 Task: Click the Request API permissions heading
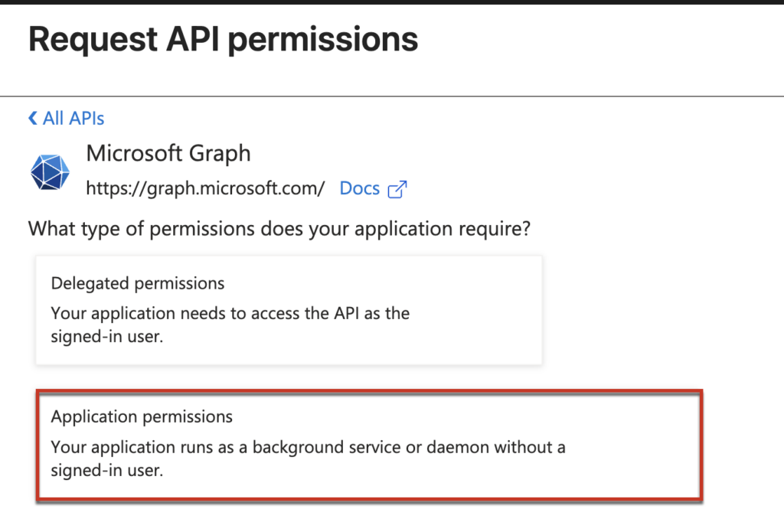tap(223, 38)
